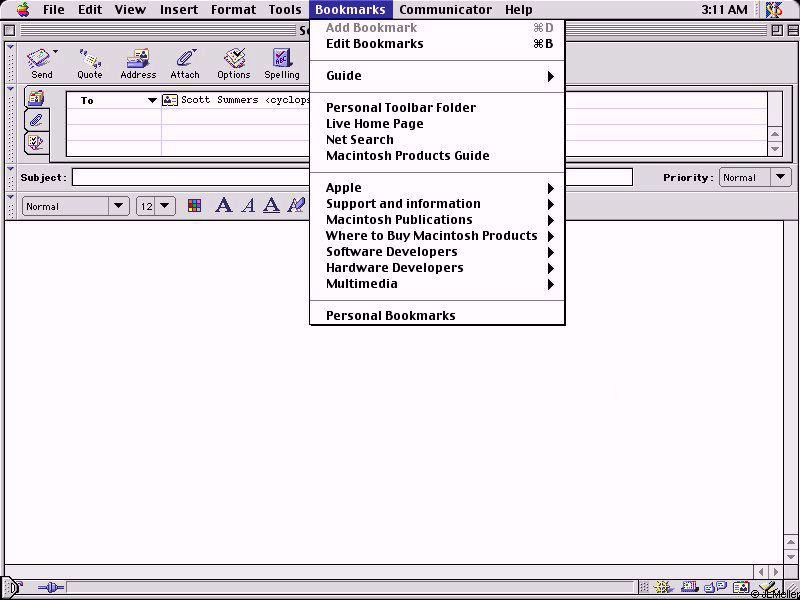Open the Address Book status bar component icon
This screenshot has width=800, height=600.
(741, 587)
